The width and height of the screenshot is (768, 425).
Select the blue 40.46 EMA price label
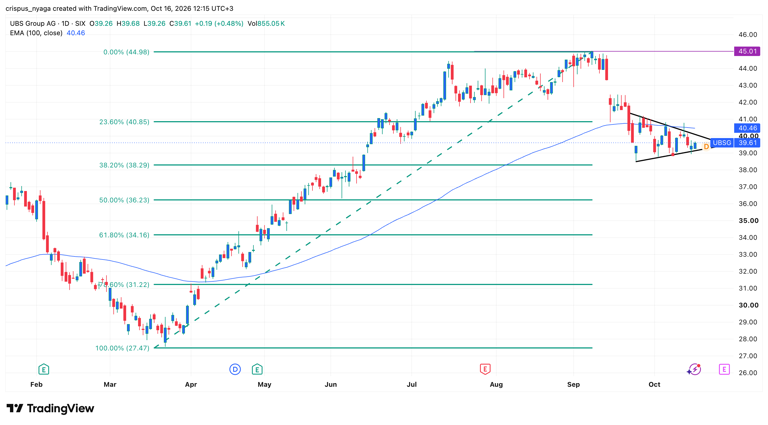tap(747, 128)
